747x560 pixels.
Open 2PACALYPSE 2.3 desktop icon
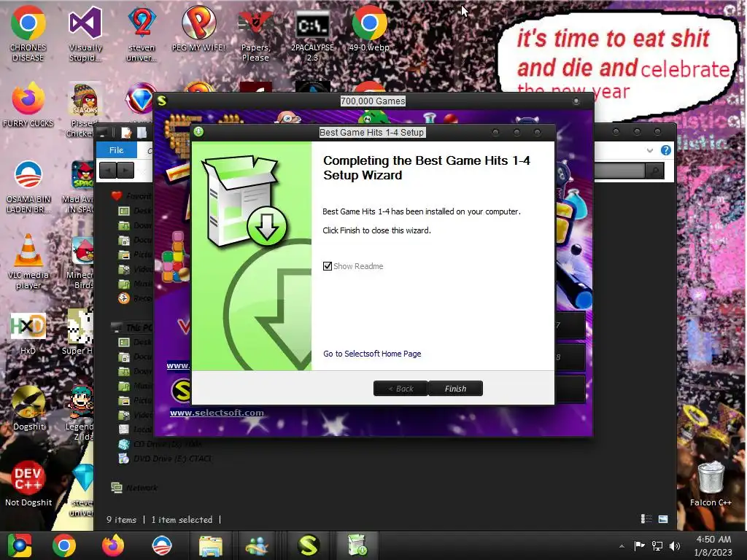[312, 34]
